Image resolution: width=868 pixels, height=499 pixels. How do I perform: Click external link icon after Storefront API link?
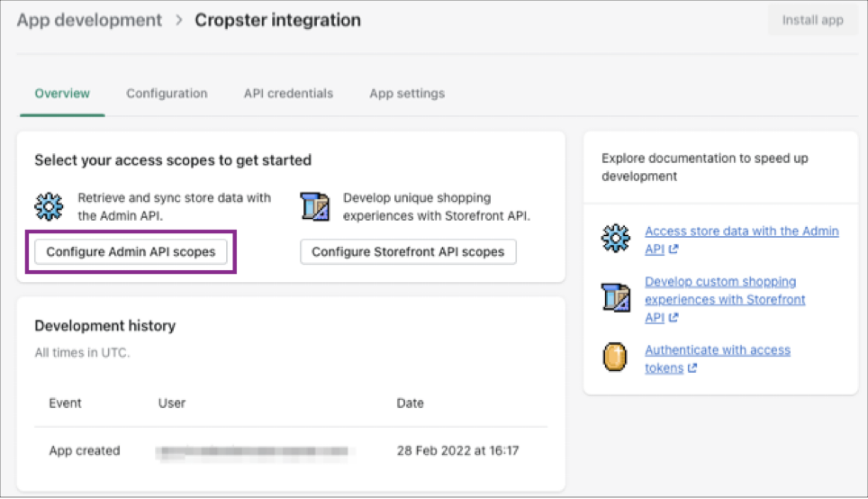pos(674,318)
